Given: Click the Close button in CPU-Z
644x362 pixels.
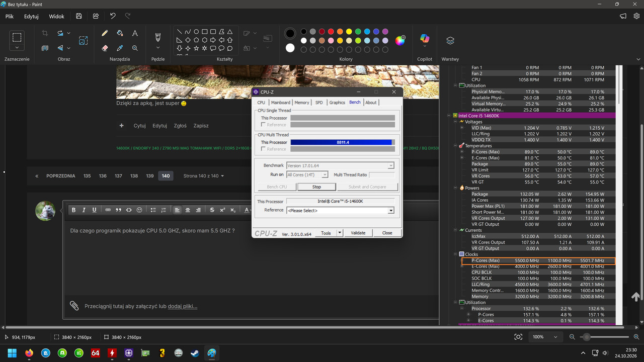Looking at the screenshot, I should [387, 233].
